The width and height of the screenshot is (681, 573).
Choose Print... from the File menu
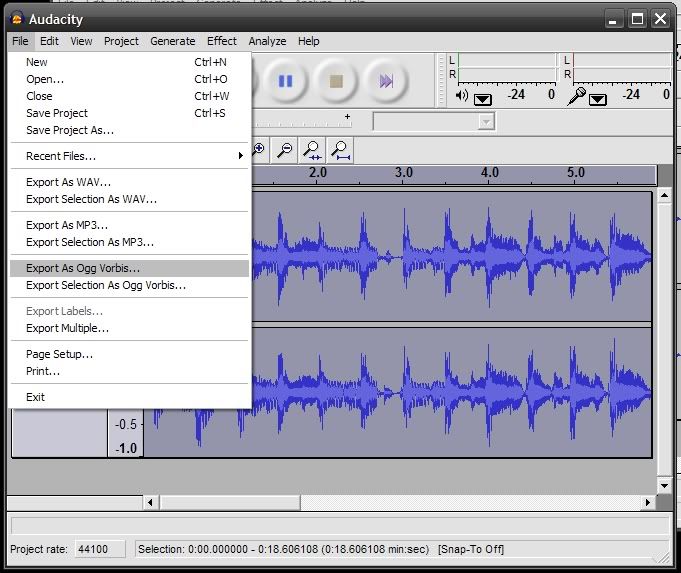point(129,371)
